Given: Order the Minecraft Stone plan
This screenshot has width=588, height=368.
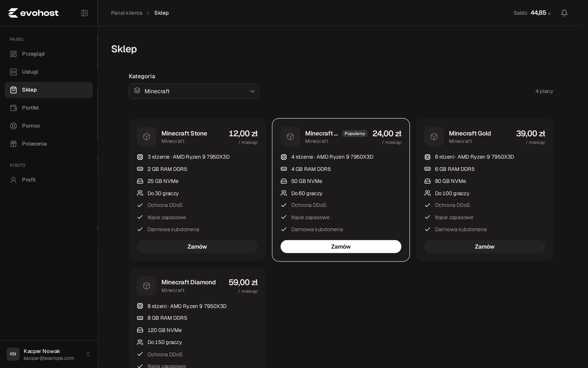Looking at the screenshot, I should [x=197, y=246].
